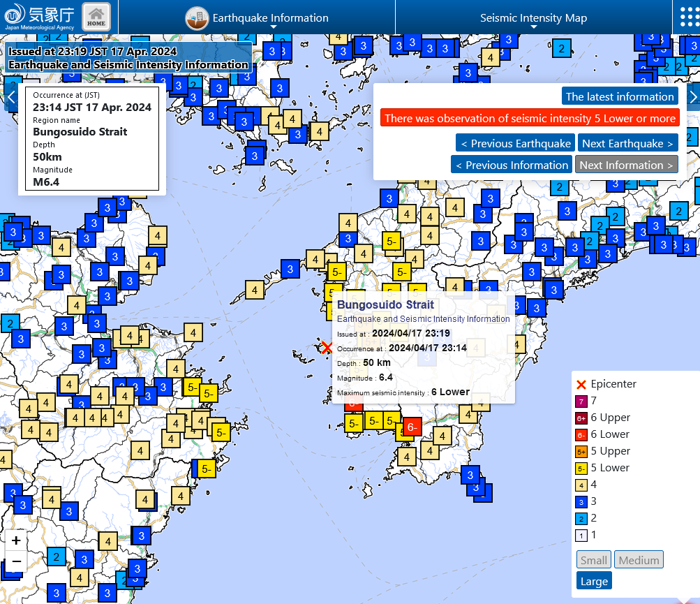Screen dimensions: 700x604
Task: Go to Previous Earthquake
Action: click(516, 143)
